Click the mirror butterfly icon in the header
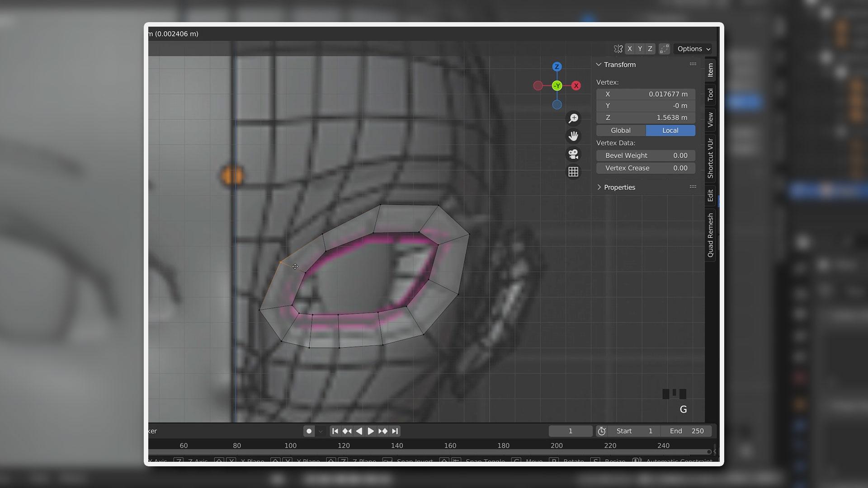 coord(618,48)
